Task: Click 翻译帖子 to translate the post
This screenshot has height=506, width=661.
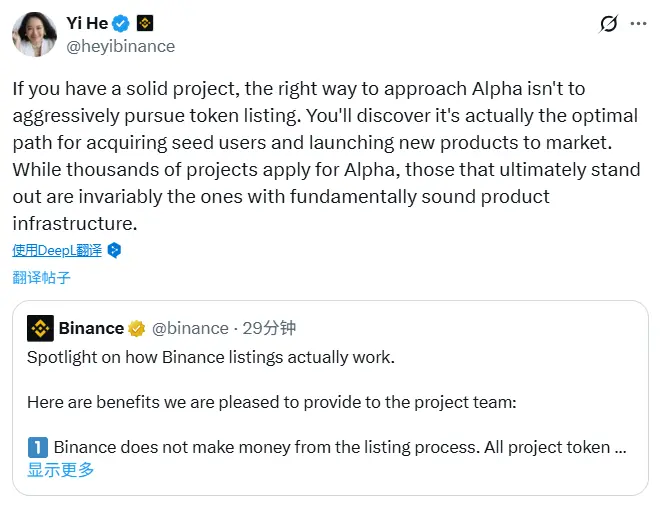Action: [x=42, y=277]
